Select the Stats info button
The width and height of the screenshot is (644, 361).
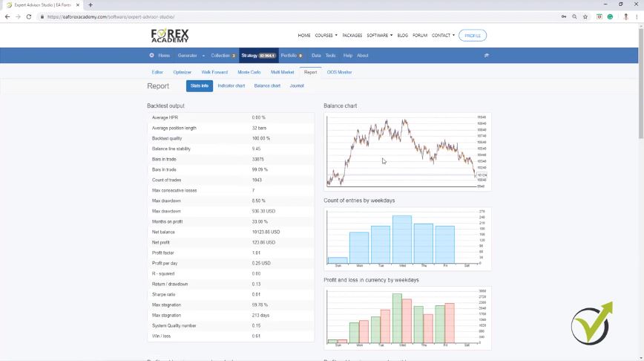pos(199,86)
